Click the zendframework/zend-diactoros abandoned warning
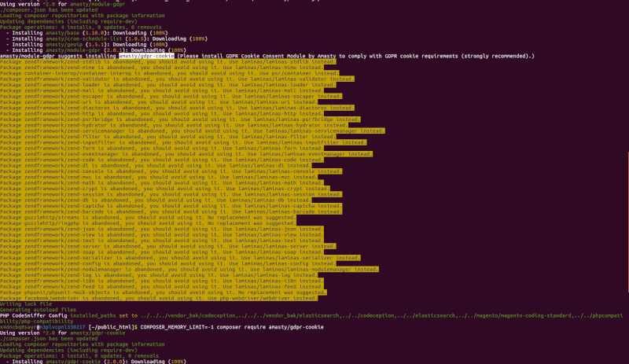 point(177,108)
